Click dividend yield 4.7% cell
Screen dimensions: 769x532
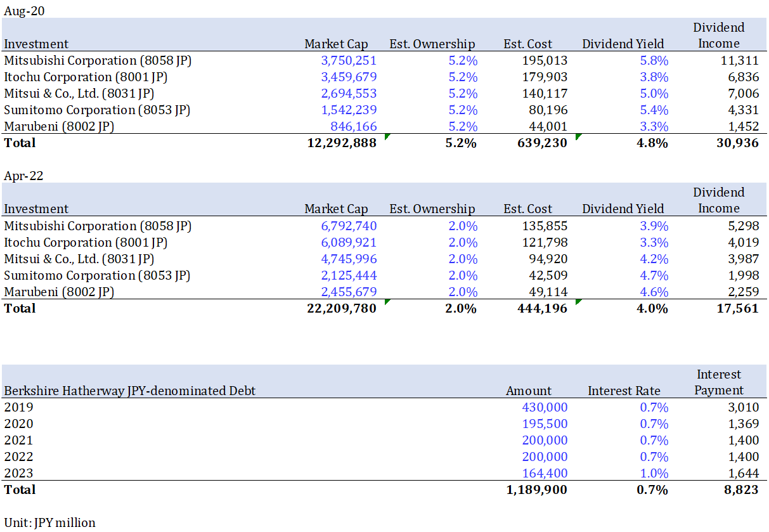tap(654, 275)
